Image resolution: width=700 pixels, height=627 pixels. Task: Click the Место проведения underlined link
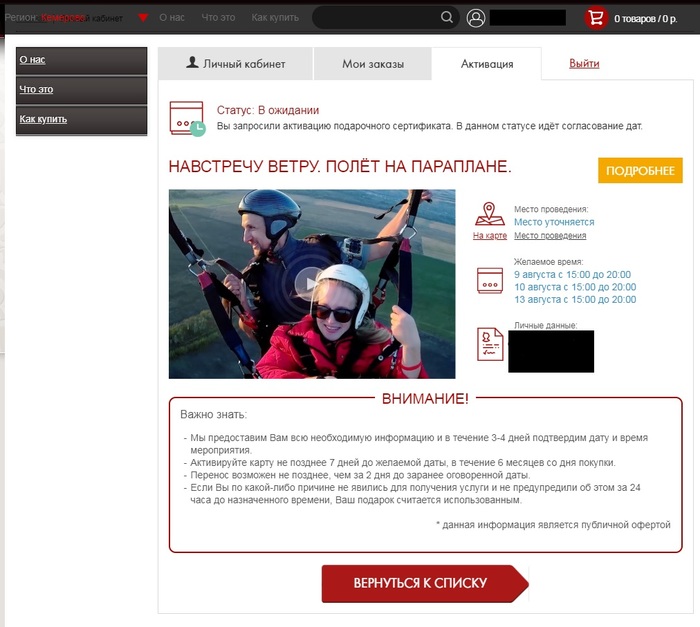pos(550,236)
